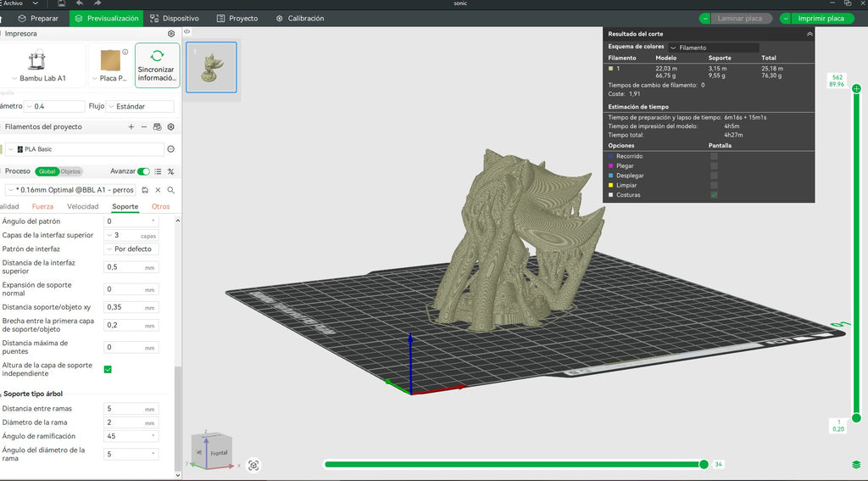Save the process preset icon
This screenshot has width=868, height=481.
[x=145, y=190]
